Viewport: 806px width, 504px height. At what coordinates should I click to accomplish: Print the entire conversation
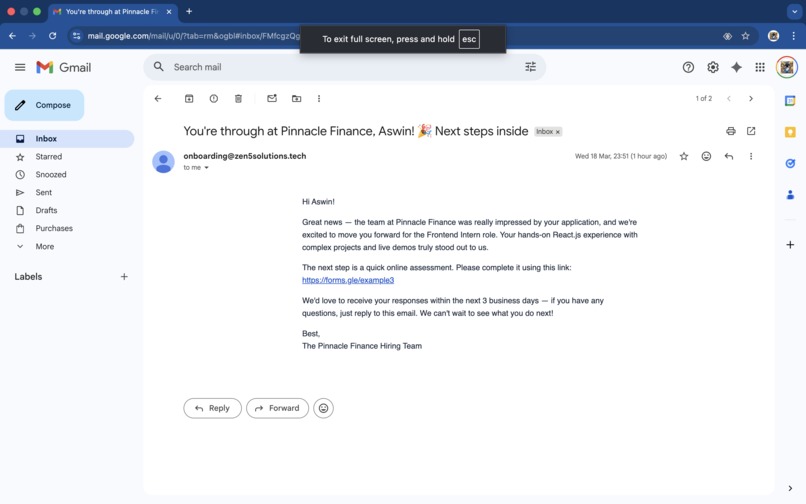coord(730,131)
